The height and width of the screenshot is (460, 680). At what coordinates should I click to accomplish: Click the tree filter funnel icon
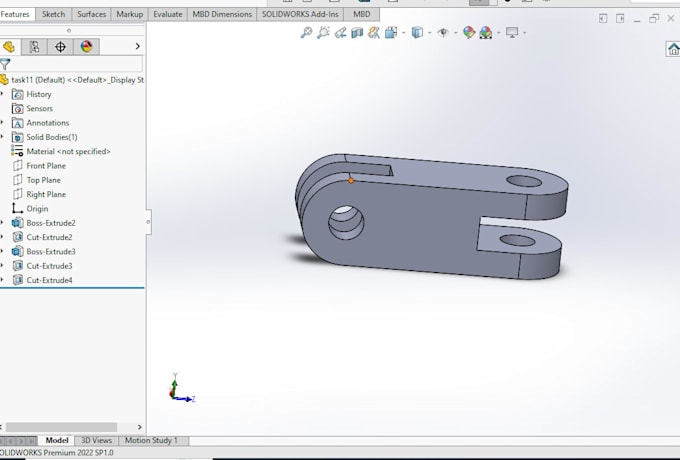pos(5,65)
